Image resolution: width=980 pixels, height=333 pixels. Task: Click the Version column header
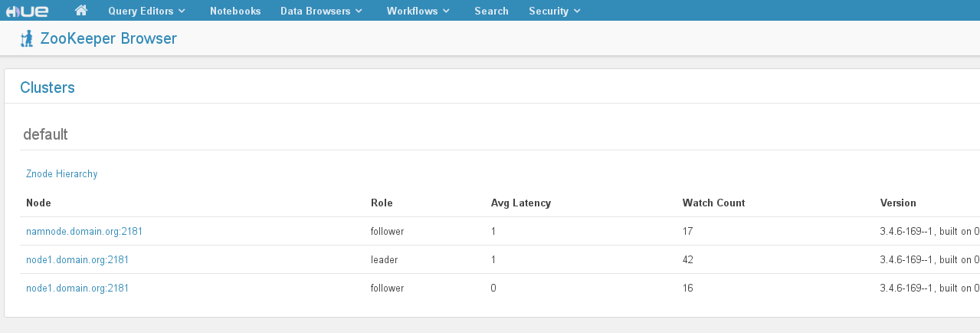(898, 203)
